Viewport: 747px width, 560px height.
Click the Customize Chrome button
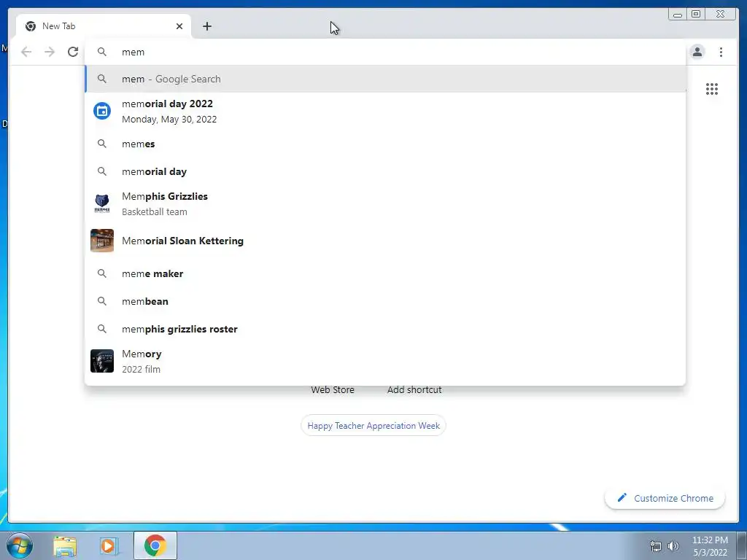tap(665, 498)
